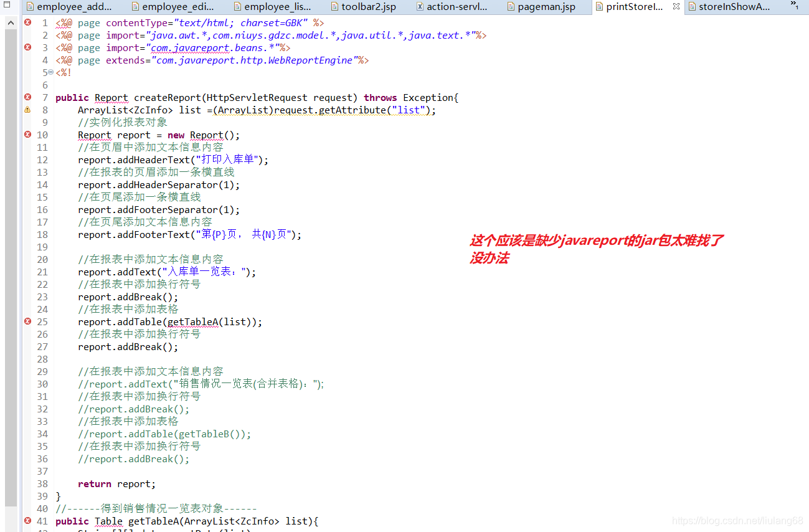Click the error marker on line 41

[x=27, y=521]
